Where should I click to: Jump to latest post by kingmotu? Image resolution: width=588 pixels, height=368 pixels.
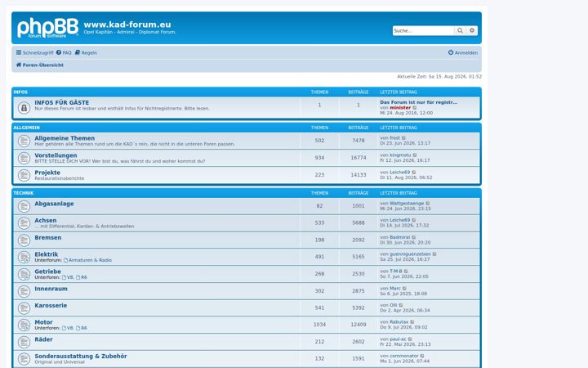click(x=415, y=155)
